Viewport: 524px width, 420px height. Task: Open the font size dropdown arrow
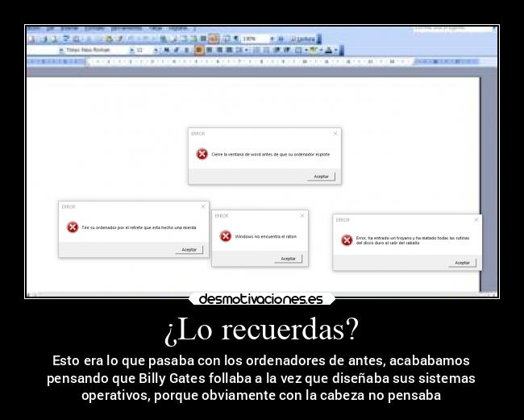pos(156,50)
